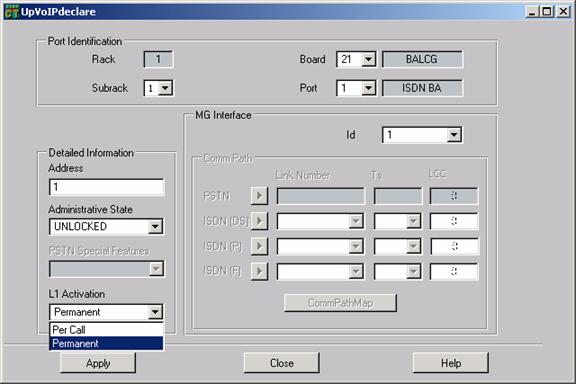Click the Administrative State label
This screenshot has height=384, width=576.
point(90,209)
